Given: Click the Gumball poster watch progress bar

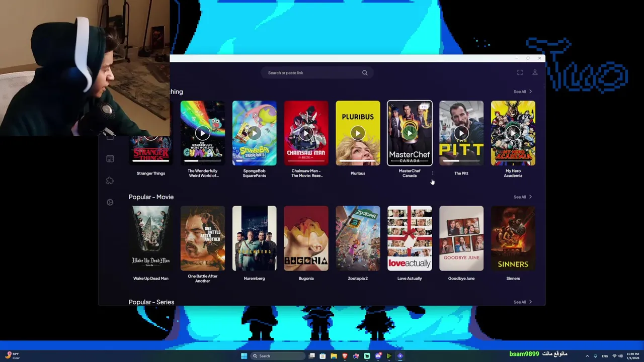Looking at the screenshot, I should [202, 161].
